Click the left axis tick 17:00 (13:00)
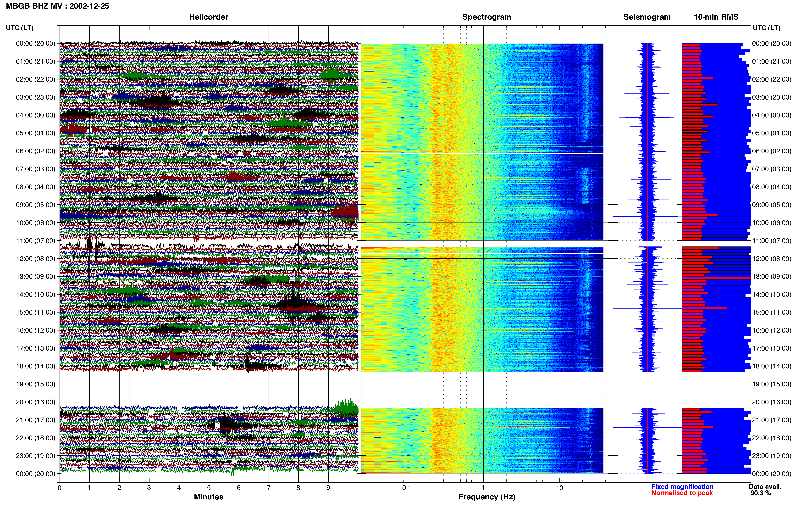The height and width of the screenshot is (508, 812). 36,348
